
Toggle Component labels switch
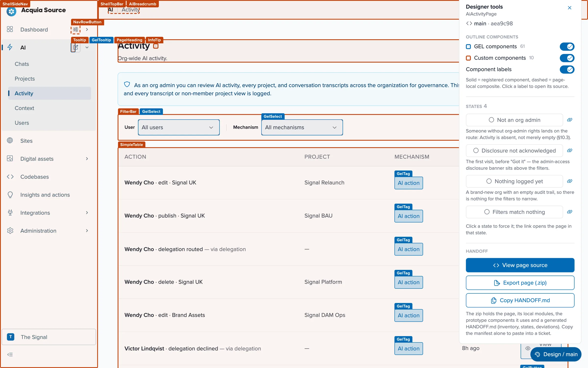[567, 69]
